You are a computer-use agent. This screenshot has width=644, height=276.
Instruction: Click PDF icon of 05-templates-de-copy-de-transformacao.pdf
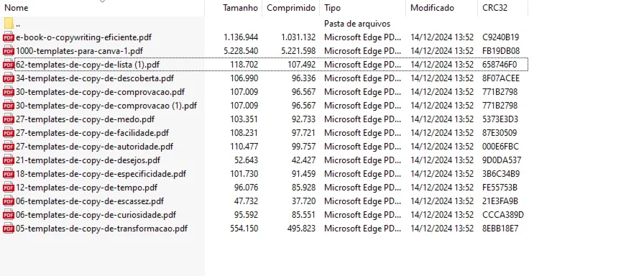point(9,229)
